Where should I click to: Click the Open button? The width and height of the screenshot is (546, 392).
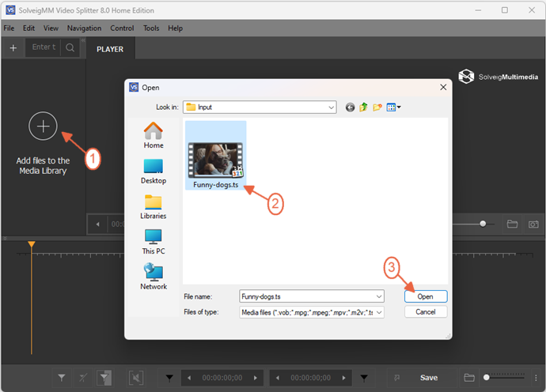(426, 296)
